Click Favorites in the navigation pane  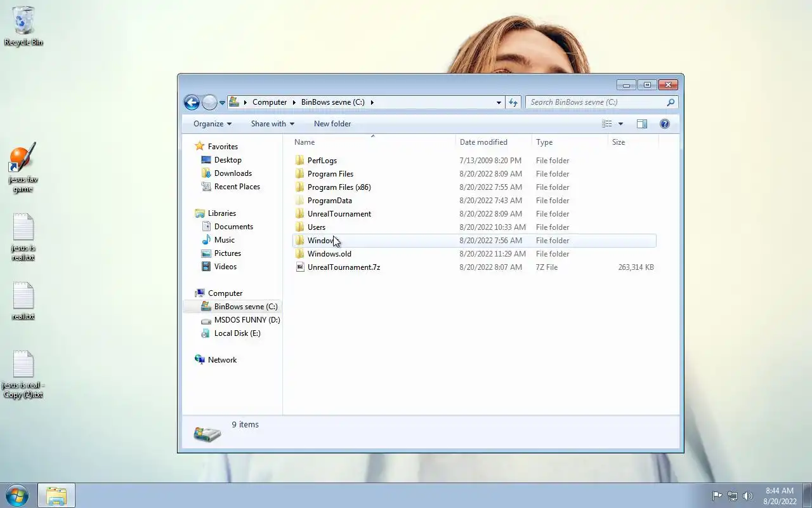click(223, 147)
